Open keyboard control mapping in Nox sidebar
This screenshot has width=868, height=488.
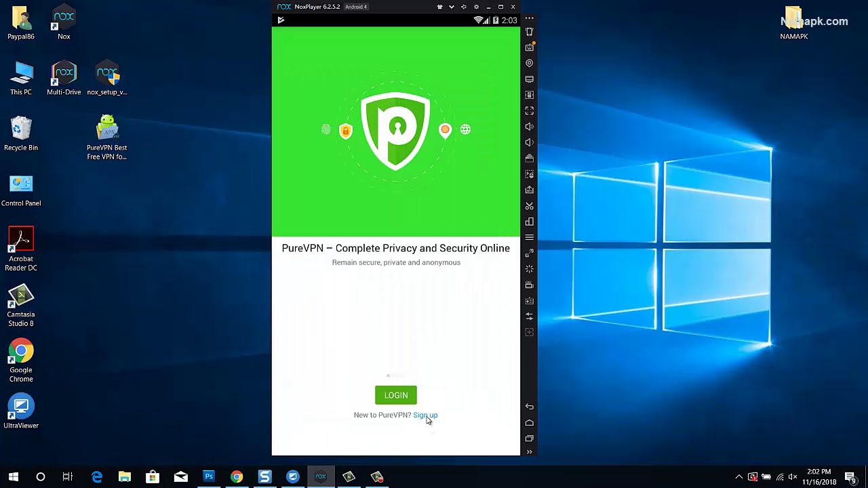click(x=530, y=47)
